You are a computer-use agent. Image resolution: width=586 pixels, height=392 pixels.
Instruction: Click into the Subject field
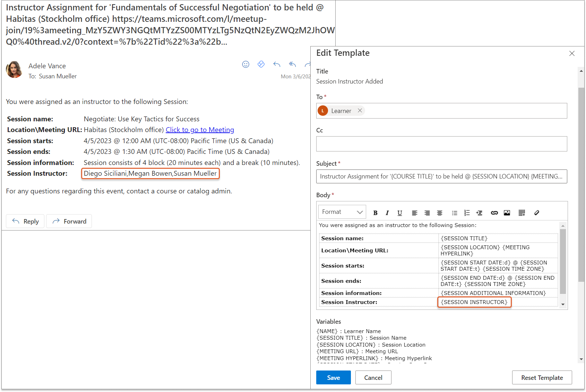(x=442, y=176)
